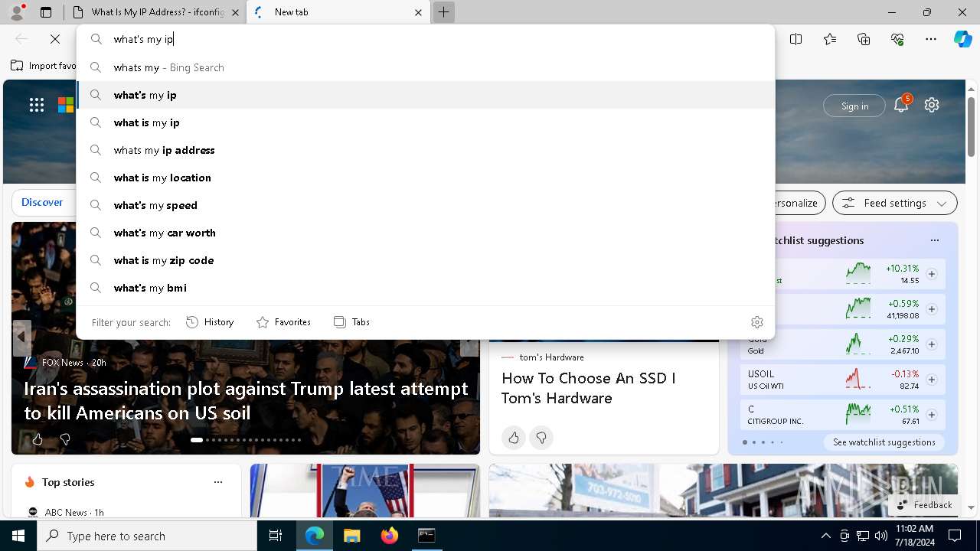Click the Sign in button
The image size is (980, 551).
(854, 106)
